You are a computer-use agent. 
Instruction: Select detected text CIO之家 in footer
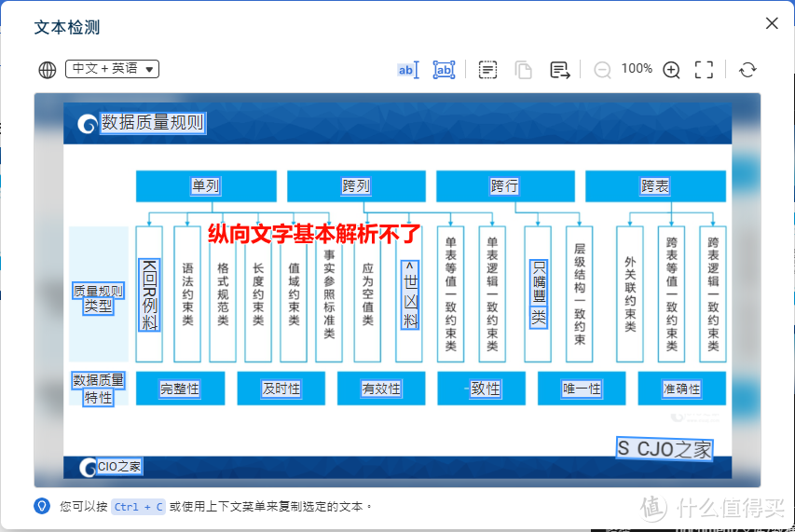click(x=118, y=466)
